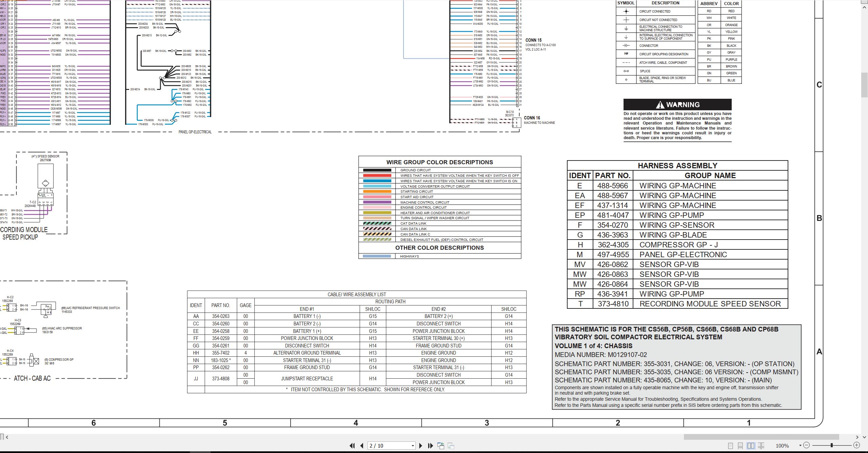The width and height of the screenshot is (868, 453).
Task: Switch to facing pages view
Action: tap(751, 446)
